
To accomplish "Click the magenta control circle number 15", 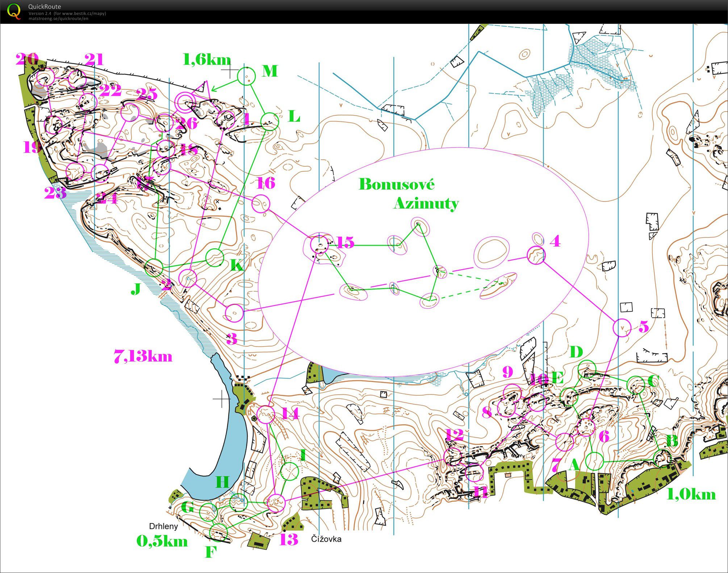I will pos(319,245).
